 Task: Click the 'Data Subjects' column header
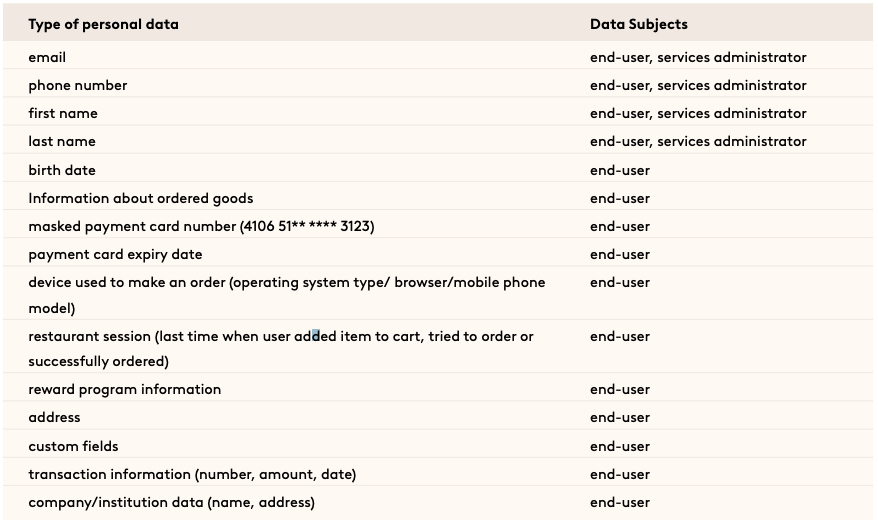(639, 24)
